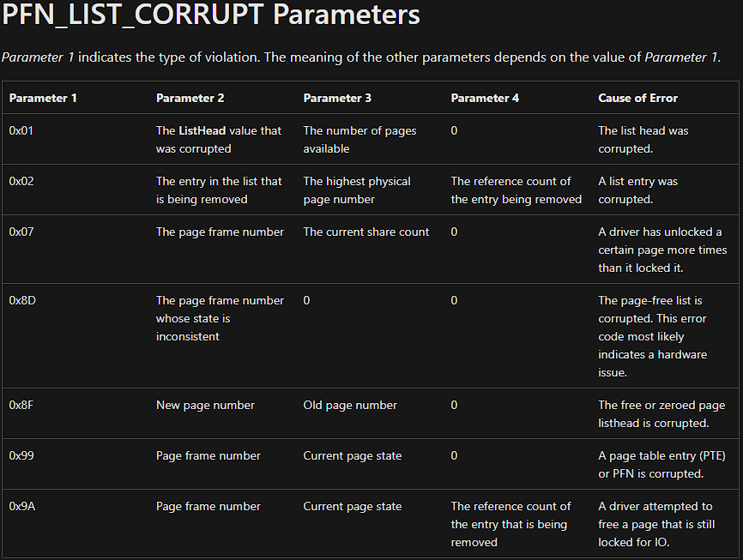The image size is (743, 560).
Task: Select the 0x01 parameter value cell
Action: 21,130
